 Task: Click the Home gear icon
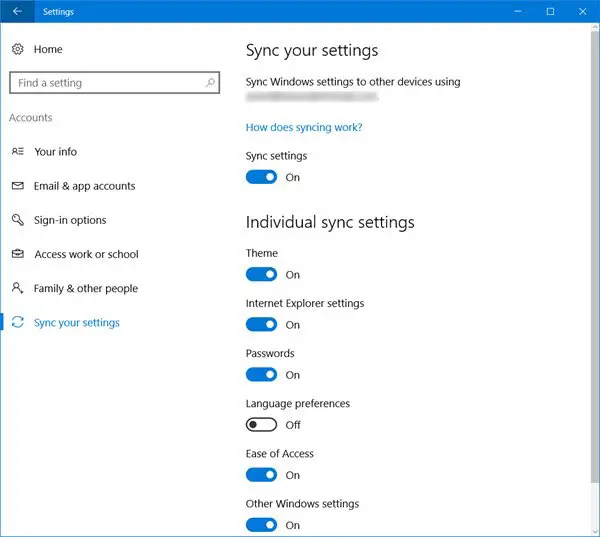tap(17, 49)
